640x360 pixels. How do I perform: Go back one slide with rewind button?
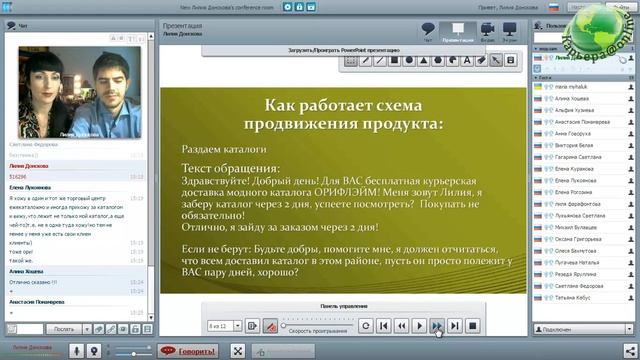(x=402, y=326)
